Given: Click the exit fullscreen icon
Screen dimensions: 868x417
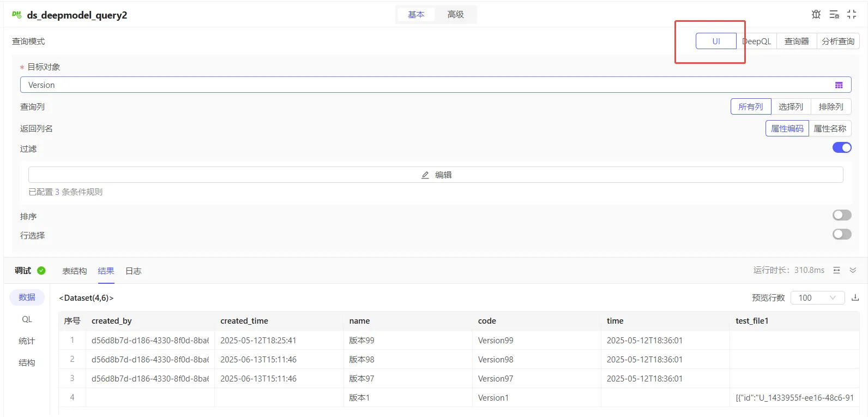Looking at the screenshot, I should tap(852, 15).
